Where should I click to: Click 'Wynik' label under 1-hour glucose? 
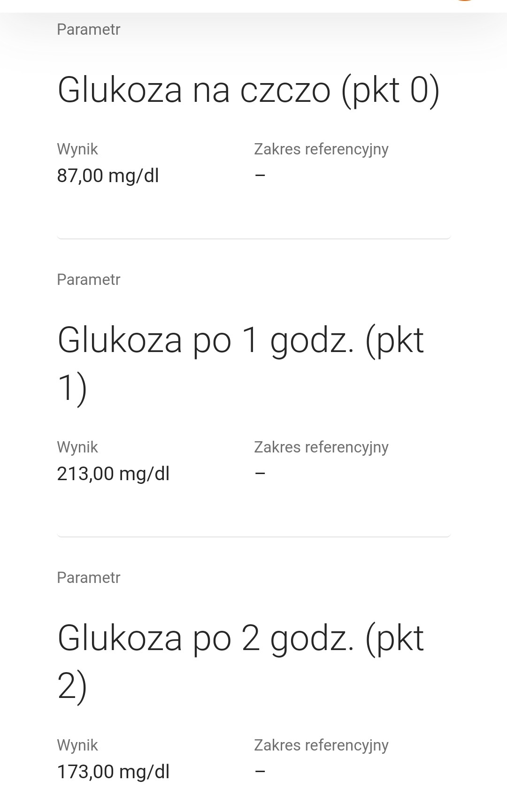pyautogui.click(x=77, y=447)
